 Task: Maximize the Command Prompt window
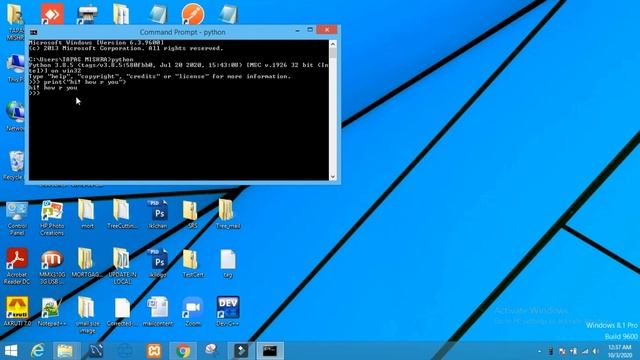[x=310, y=30]
